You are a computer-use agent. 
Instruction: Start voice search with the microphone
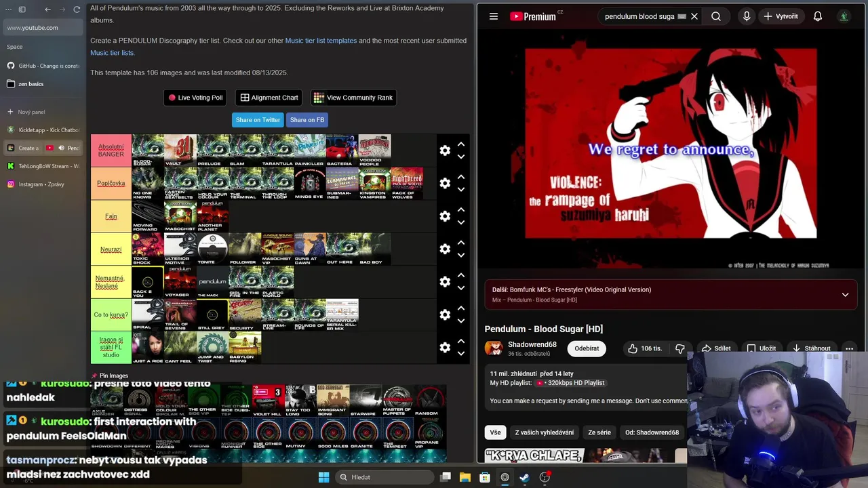[747, 16]
